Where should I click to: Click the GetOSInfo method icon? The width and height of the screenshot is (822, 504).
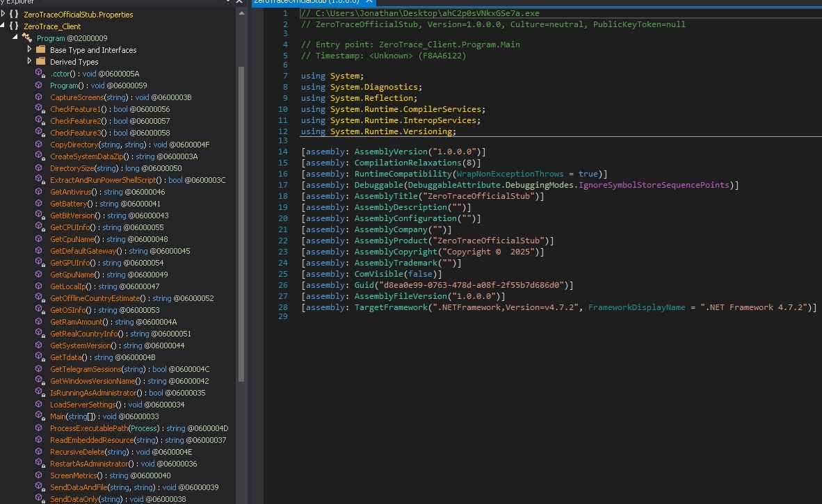(x=40, y=309)
